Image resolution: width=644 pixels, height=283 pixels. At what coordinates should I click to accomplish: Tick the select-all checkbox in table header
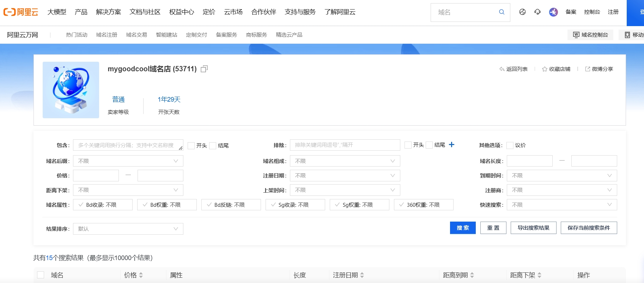(x=41, y=275)
